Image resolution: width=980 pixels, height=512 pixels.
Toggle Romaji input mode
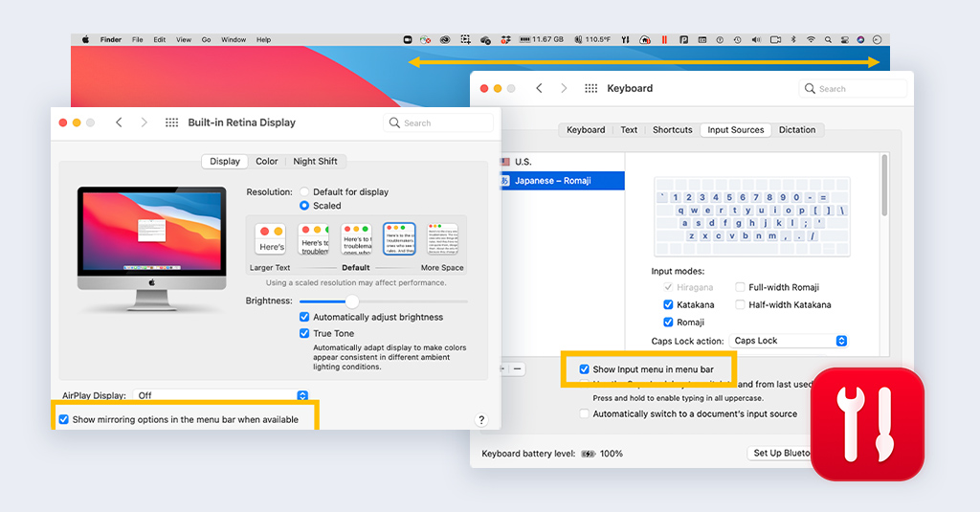click(x=668, y=322)
